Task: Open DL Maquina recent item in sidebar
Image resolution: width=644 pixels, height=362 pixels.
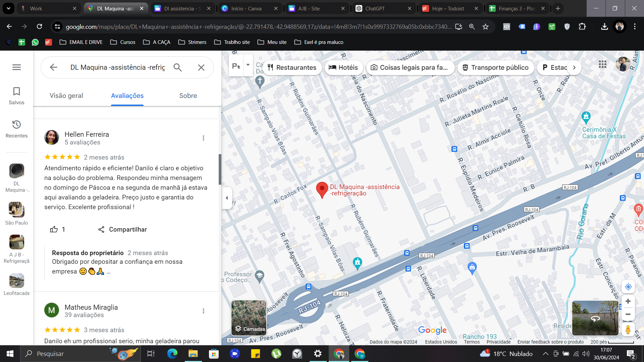Action: click(16, 178)
